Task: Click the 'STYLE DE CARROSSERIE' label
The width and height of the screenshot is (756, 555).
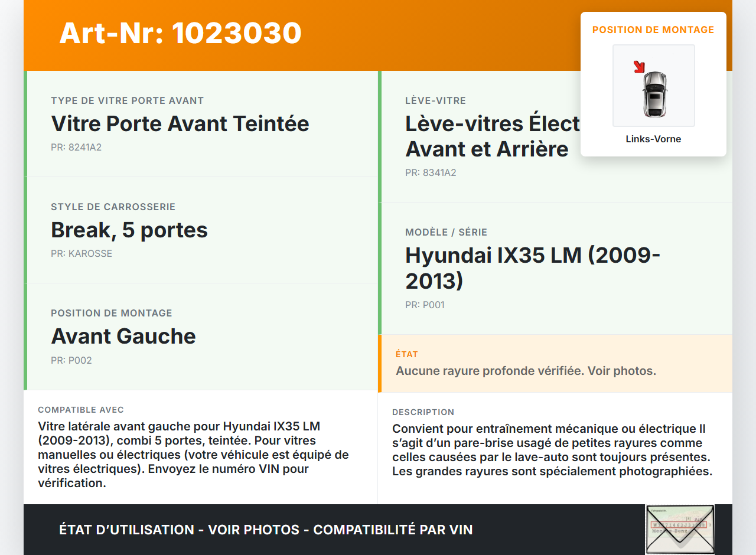Action: (x=113, y=207)
